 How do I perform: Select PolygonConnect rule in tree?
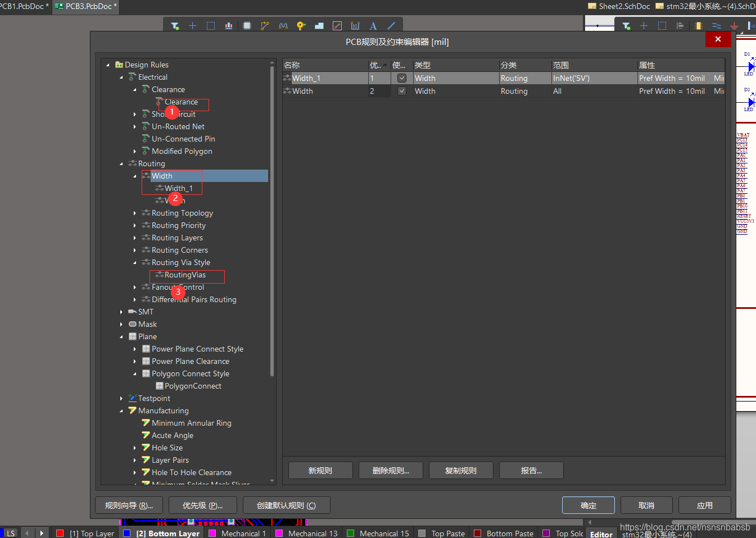193,386
